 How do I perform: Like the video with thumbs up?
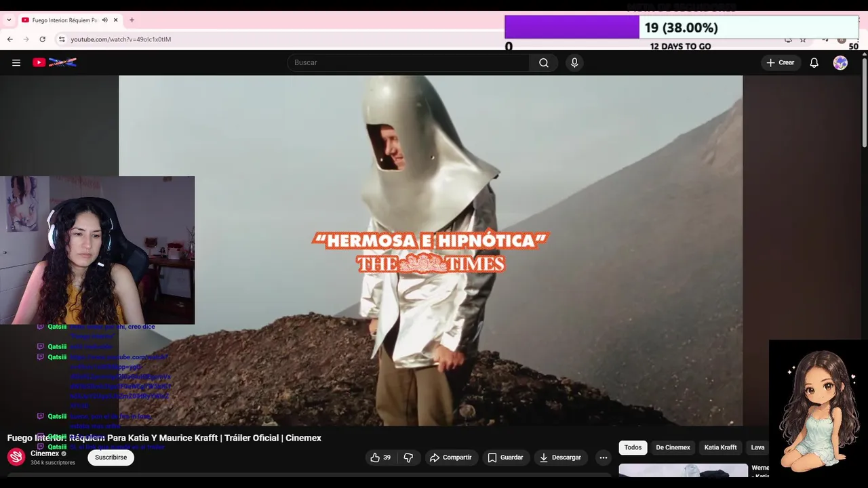(x=380, y=457)
